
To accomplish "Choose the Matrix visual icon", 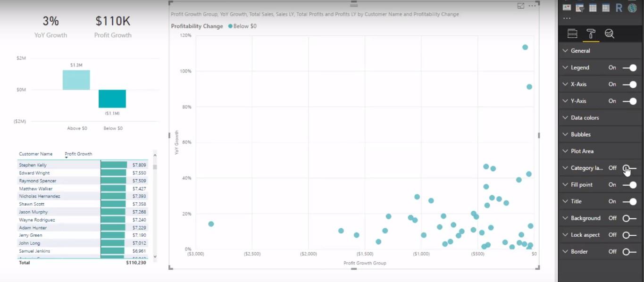I will [x=606, y=8].
